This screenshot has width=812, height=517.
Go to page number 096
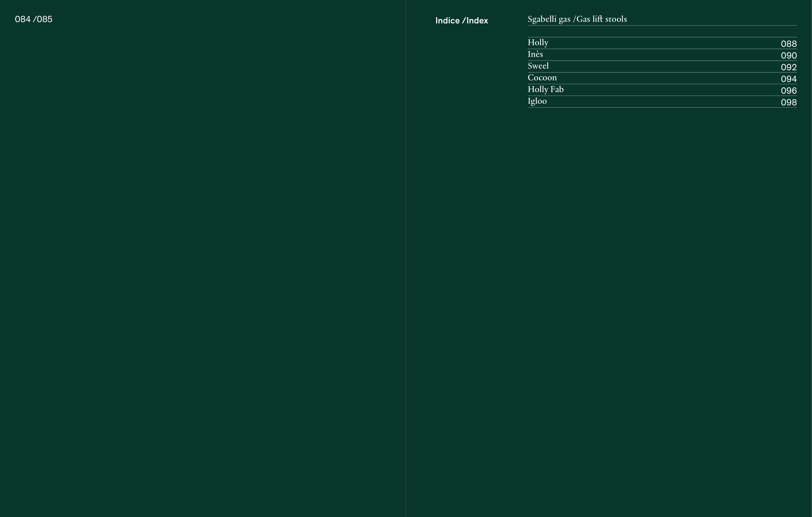(x=788, y=91)
